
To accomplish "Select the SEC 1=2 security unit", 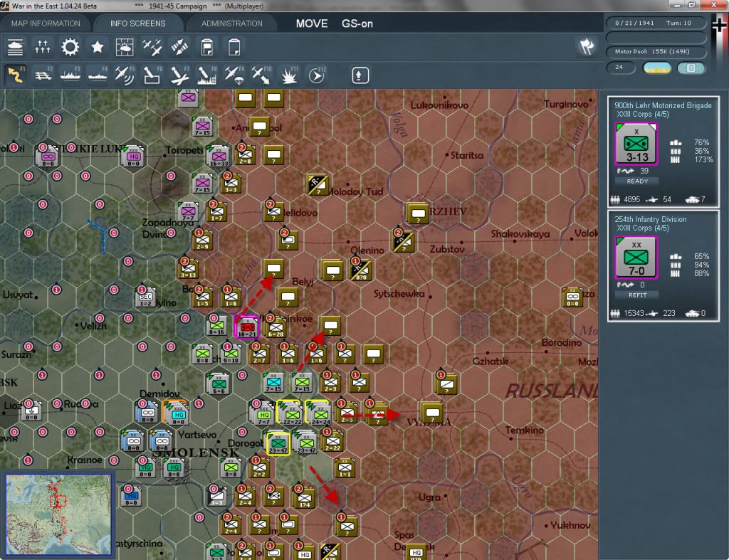I will tap(145, 297).
